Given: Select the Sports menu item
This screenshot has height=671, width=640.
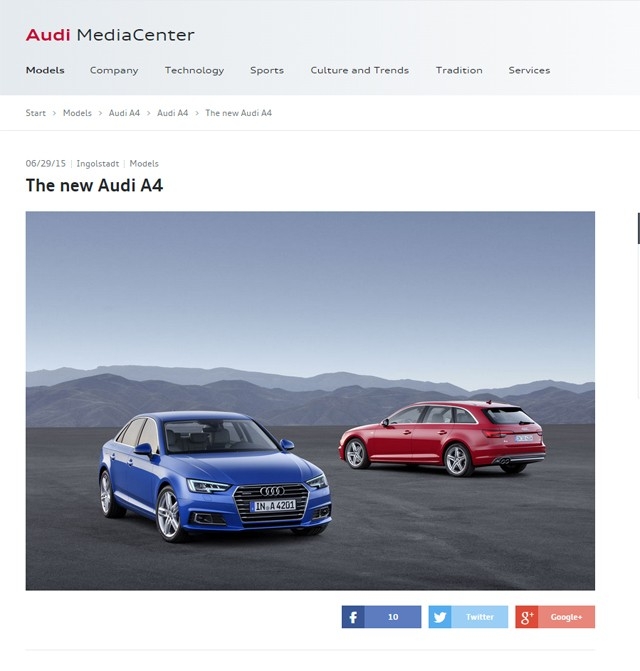Looking at the screenshot, I should (x=267, y=71).
